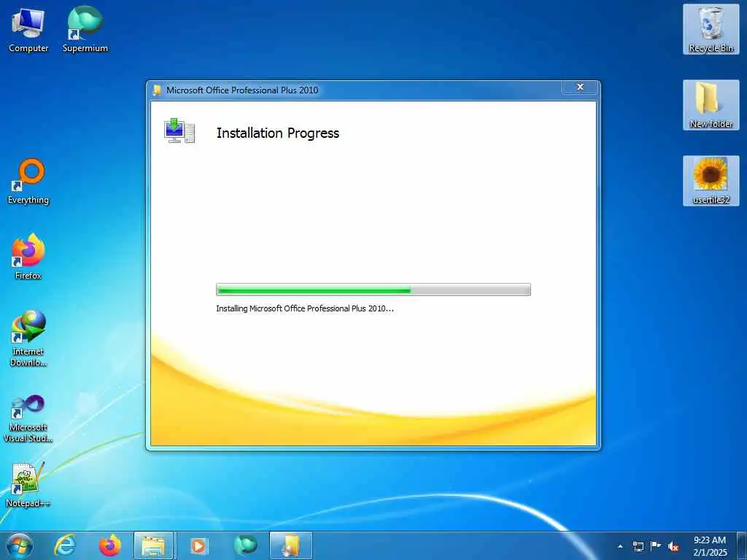The image size is (747, 560).
Task: Show hidden system tray icons arrow
Action: tap(620, 546)
